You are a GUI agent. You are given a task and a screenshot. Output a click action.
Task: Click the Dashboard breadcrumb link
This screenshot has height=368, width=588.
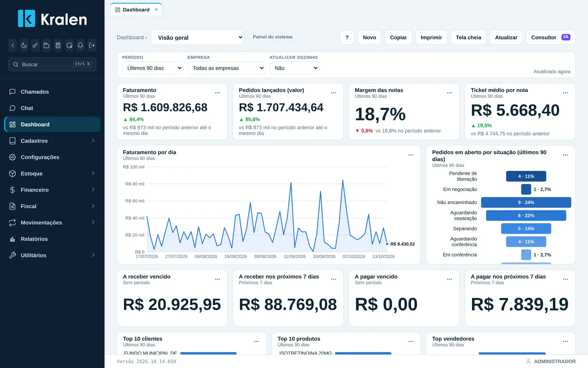tap(130, 38)
